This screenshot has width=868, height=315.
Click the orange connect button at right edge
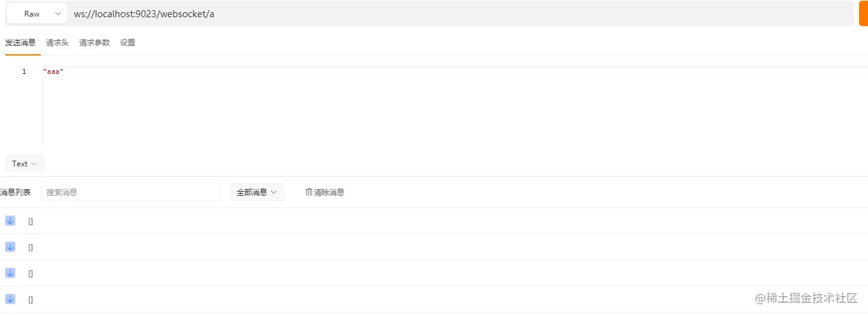[864, 13]
